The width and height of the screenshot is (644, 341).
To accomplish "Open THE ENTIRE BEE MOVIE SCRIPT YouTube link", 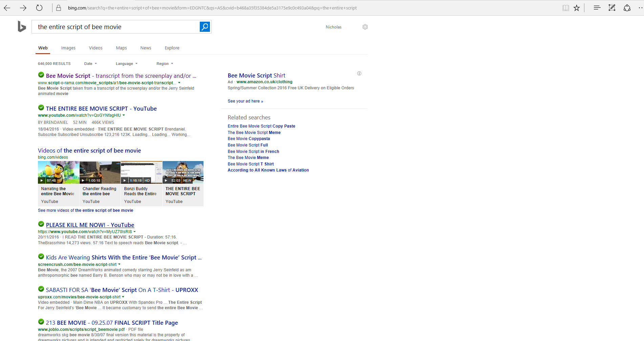I will pos(101,109).
